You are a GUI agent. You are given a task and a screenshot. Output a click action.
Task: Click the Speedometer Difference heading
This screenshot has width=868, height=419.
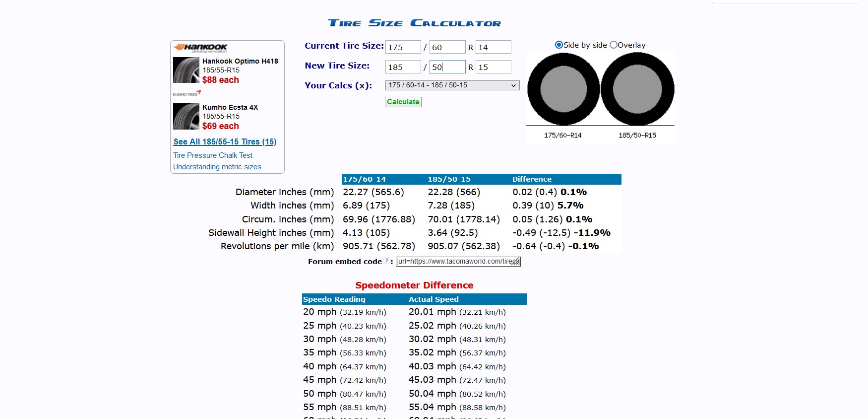tap(415, 285)
